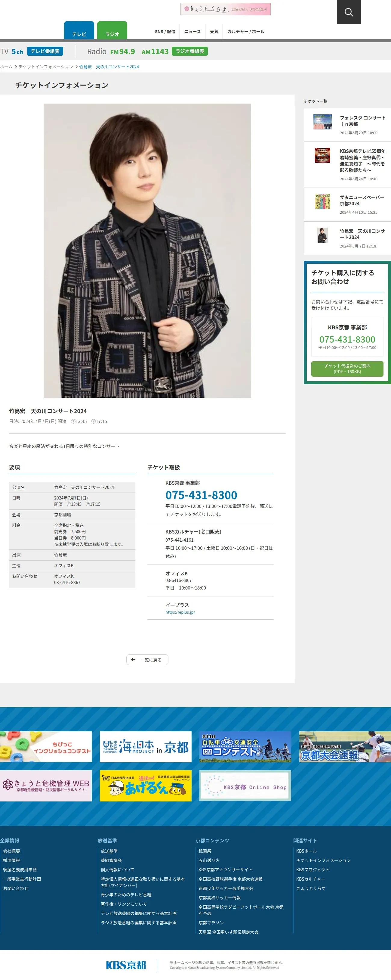Screen dimensions: 391x980
Task: Switch to the テレビ tab
Action: click(79, 30)
